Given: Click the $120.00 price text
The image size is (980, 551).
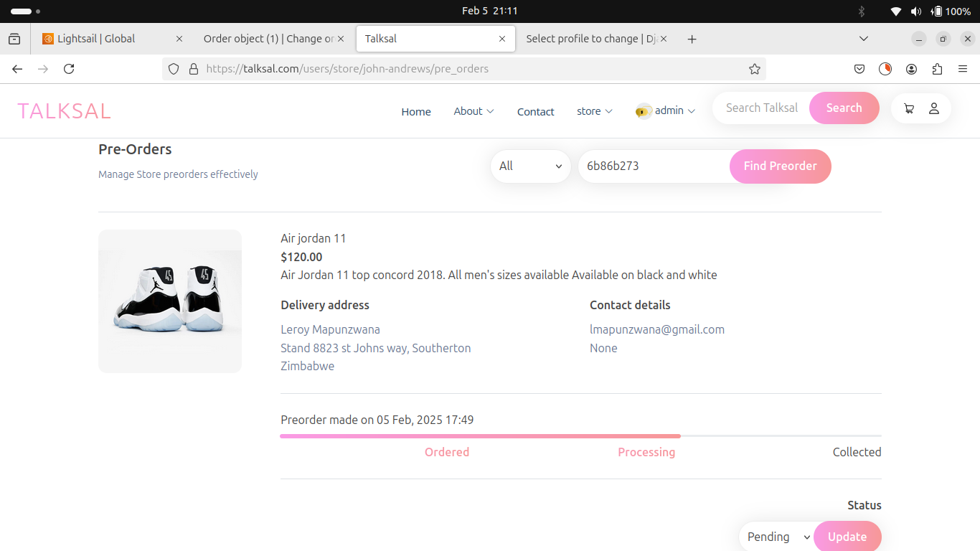Looking at the screenshot, I should click(301, 257).
